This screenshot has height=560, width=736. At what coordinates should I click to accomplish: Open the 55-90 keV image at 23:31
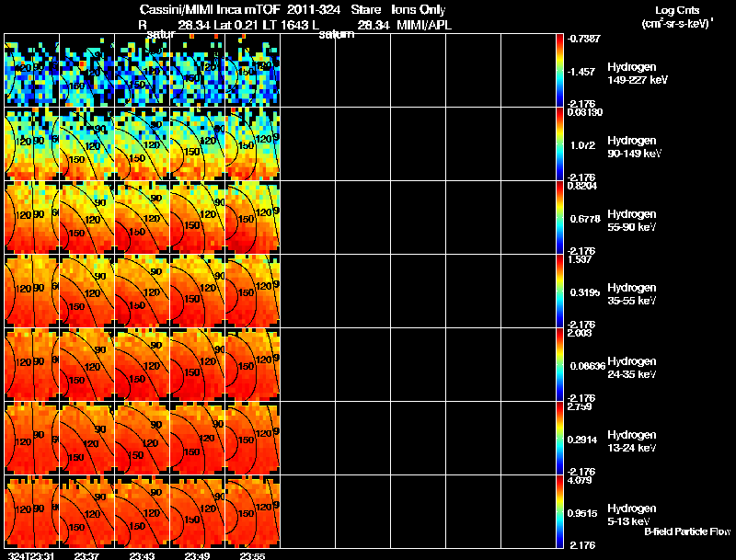[x=31, y=218]
